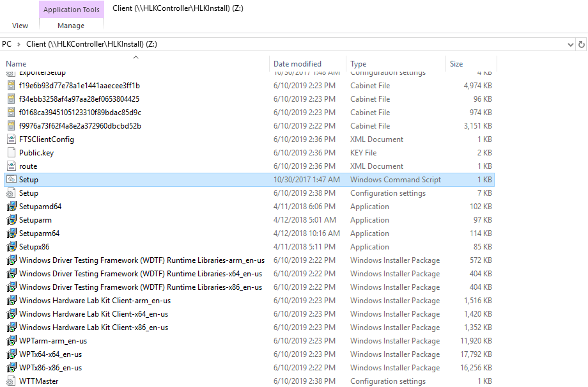
Task: Click the 4/12/2018 10:16 AM date cell
Action: (x=307, y=233)
